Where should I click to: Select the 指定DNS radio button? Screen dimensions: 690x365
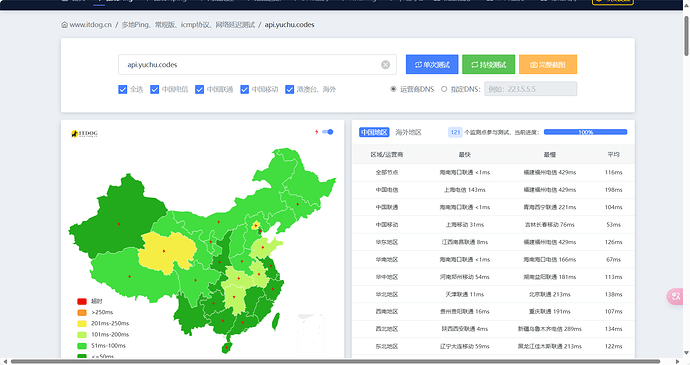pyautogui.click(x=444, y=89)
